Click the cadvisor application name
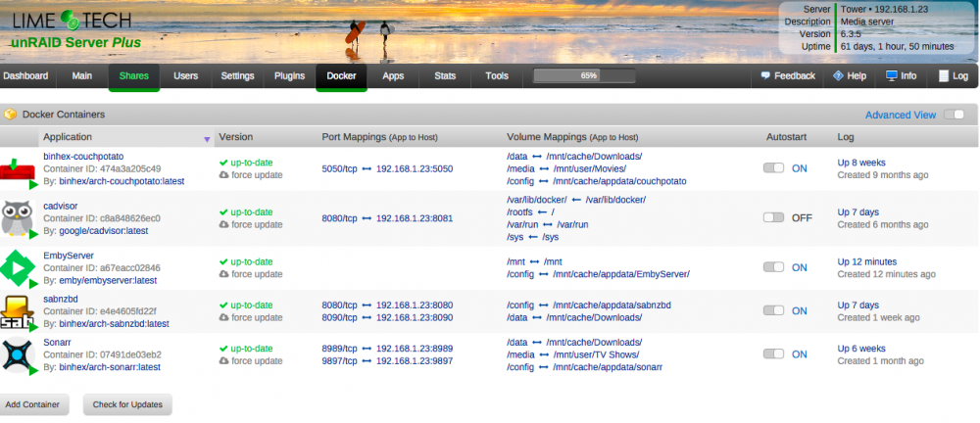980x423 pixels. point(61,206)
